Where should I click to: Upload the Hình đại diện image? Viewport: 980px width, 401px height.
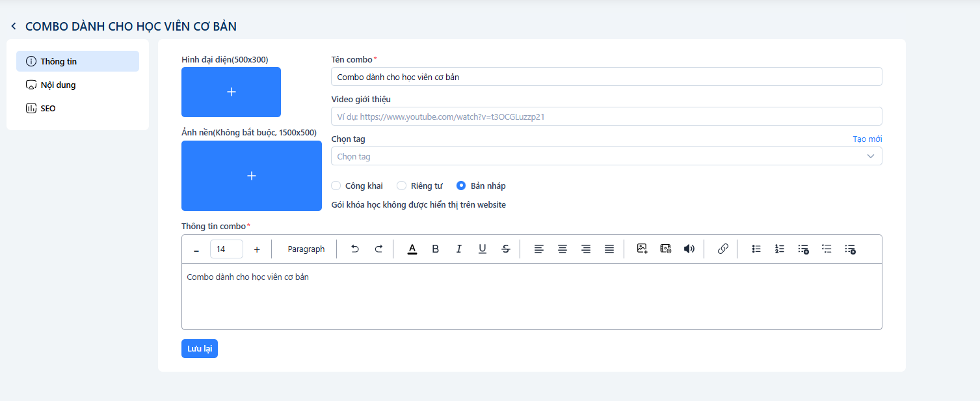pyautogui.click(x=231, y=92)
